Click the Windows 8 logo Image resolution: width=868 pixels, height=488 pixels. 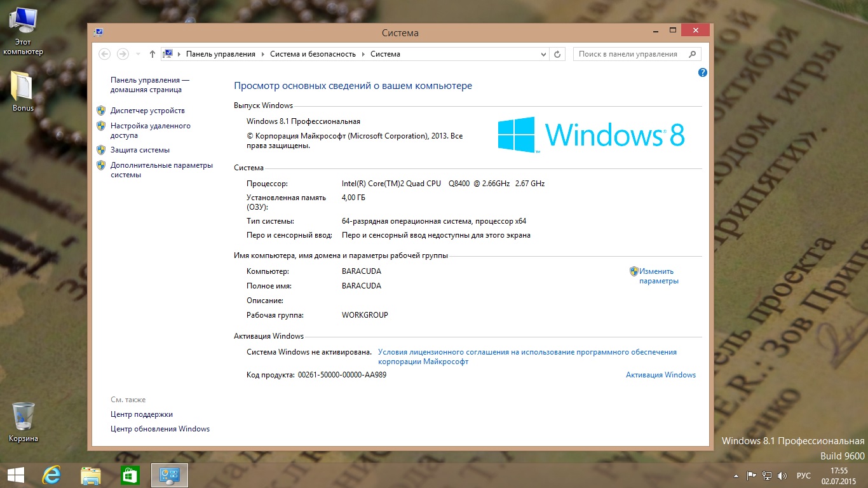click(591, 135)
